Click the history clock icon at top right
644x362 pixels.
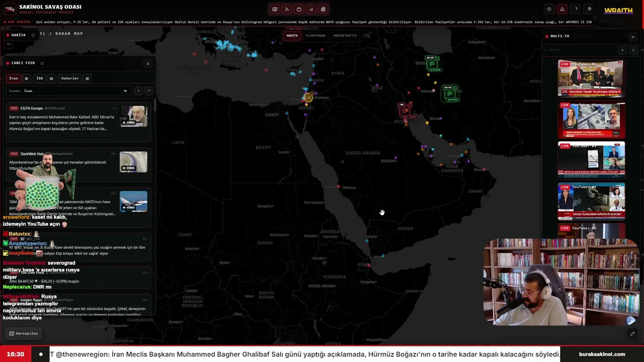(549, 9)
